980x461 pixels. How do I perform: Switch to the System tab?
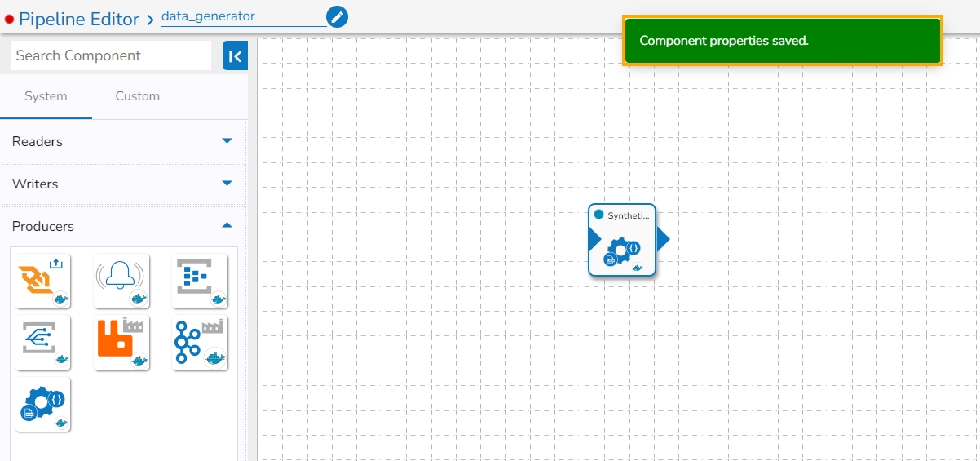pos(46,96)
